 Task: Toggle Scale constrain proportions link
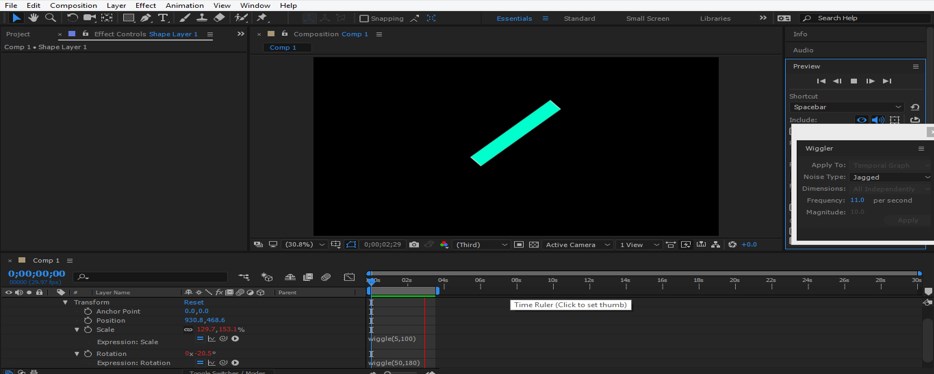[188, 329]
